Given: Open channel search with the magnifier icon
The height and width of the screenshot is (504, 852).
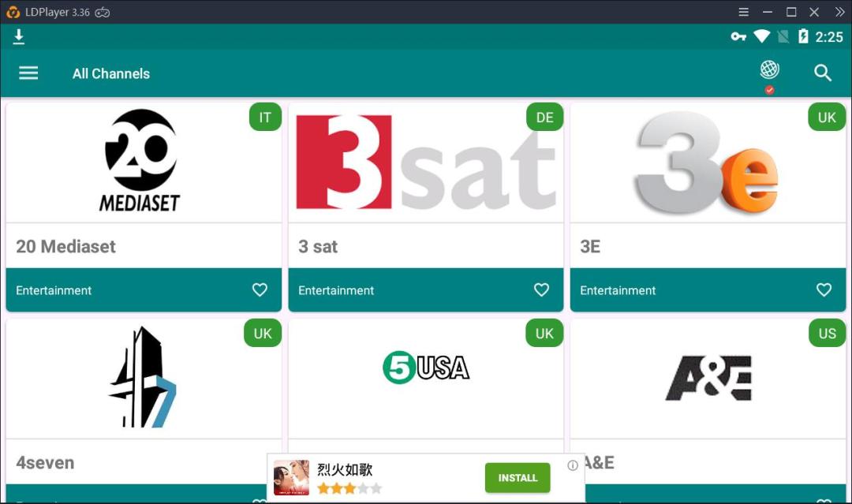Looking at the screenshot, I should click(x=823, y=73).
